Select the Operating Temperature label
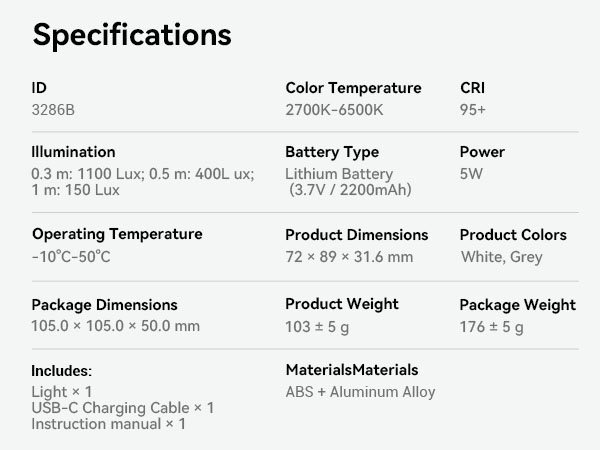Image resolution: width=600 pixels, height=450 pixels. coord(117,234)
